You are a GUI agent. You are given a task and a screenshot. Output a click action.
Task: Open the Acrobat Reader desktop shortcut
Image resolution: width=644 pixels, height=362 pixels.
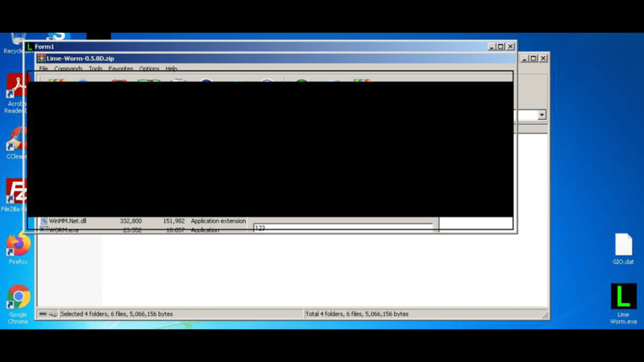(16, 94)
